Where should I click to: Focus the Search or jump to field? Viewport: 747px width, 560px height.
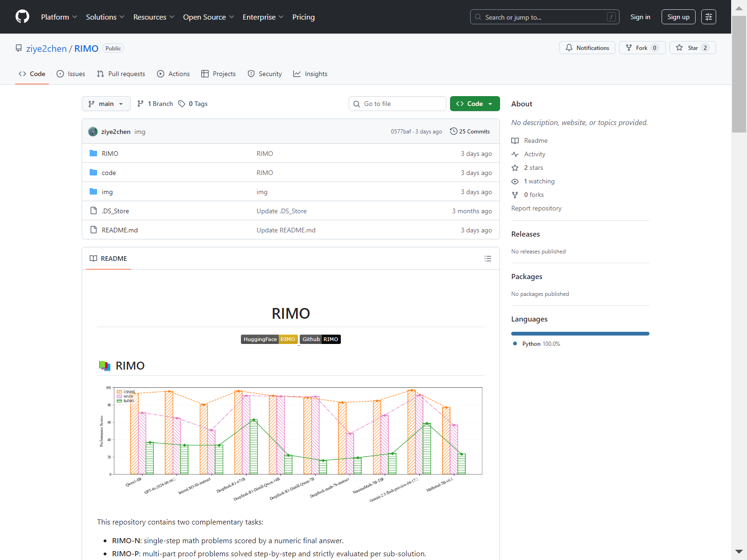point(544,17)
